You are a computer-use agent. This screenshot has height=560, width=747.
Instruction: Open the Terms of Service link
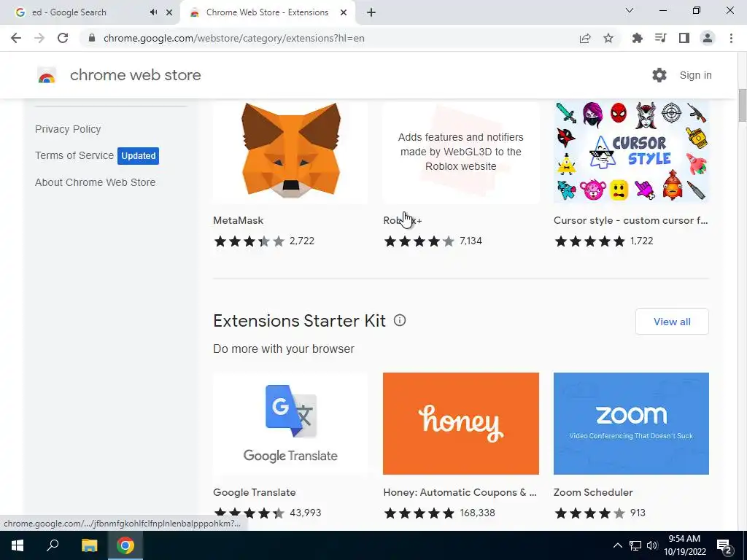pyautogui.click(x=74, y=155)
